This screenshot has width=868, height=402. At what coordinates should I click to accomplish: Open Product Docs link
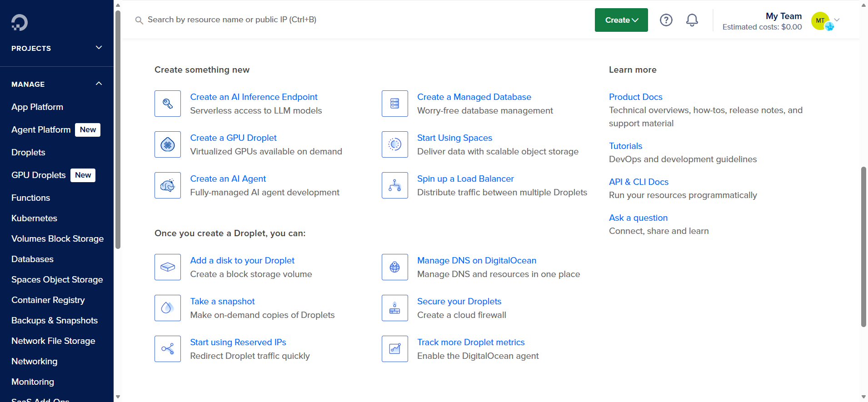coord(635,97)
